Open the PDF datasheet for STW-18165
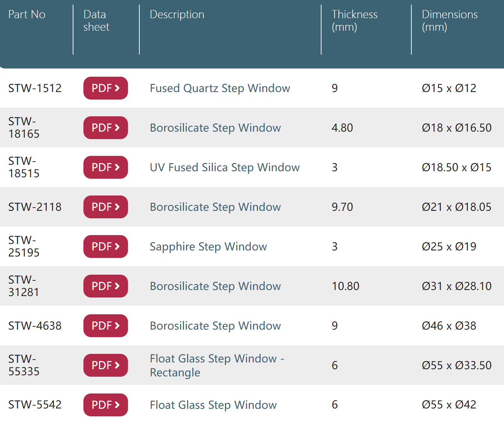504x422 pixels. 106,128
